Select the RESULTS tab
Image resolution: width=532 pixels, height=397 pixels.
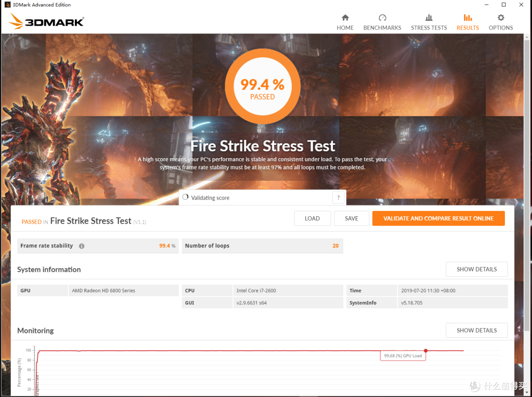pos(467,22)
